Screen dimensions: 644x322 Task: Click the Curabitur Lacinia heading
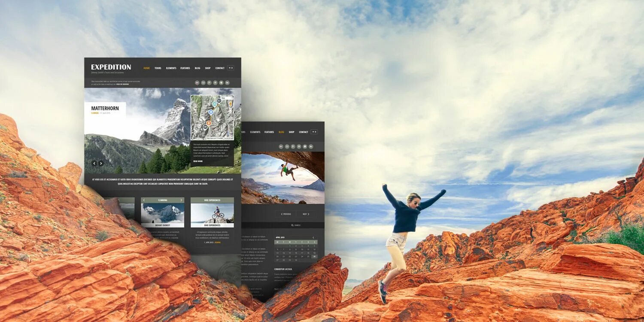click(x=283, y=269)
